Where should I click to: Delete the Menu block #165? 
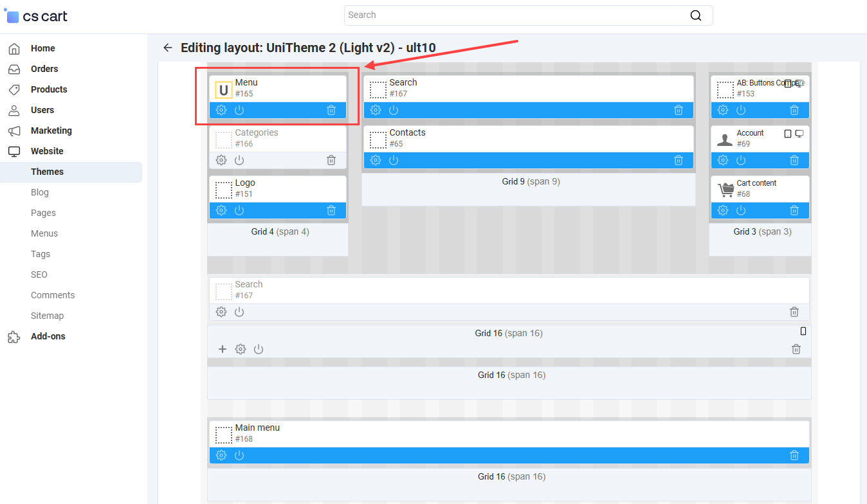(331, 110)
